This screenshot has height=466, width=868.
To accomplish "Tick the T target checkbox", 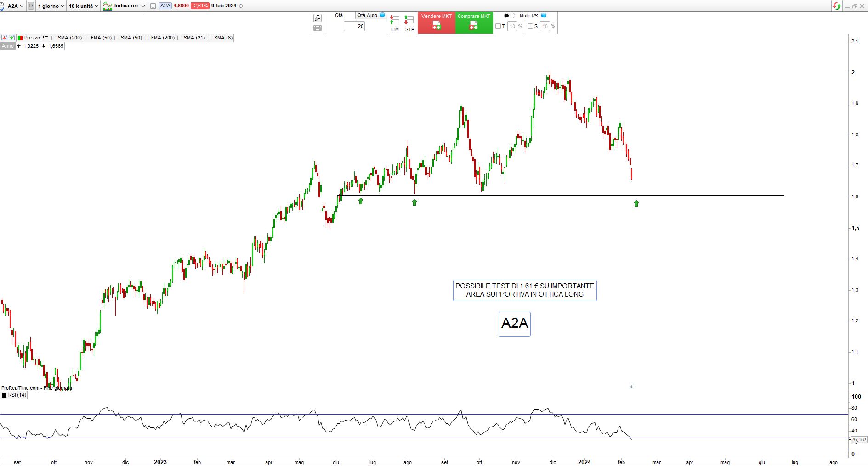I will tap(498, 27).
